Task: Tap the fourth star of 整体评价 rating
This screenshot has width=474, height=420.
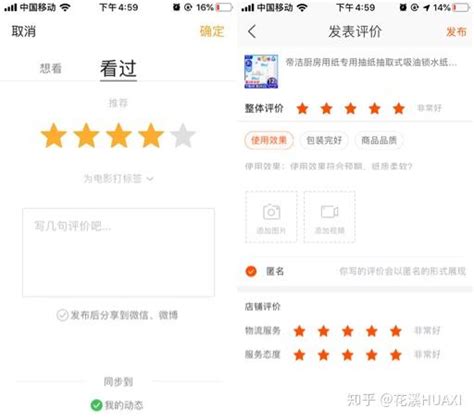Action: coord(375,108)
